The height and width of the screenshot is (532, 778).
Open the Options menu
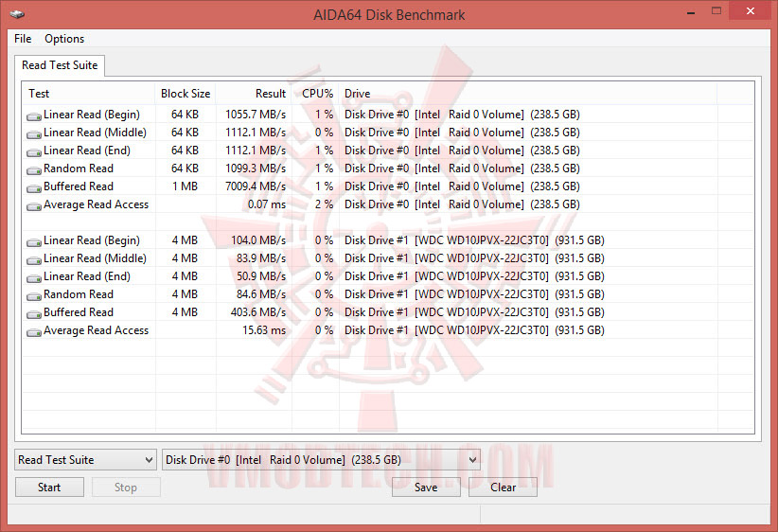tap(64, 39)
